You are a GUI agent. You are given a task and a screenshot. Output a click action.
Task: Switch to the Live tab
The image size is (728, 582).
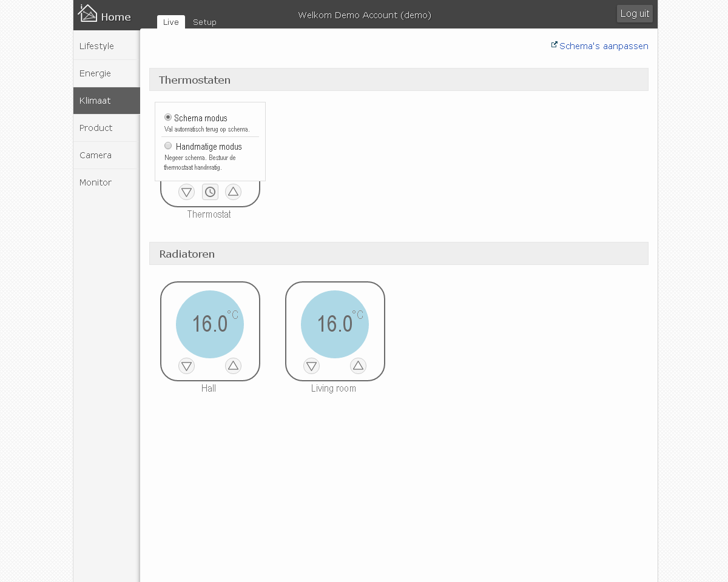pyautogui.click(x=171, y=22)
